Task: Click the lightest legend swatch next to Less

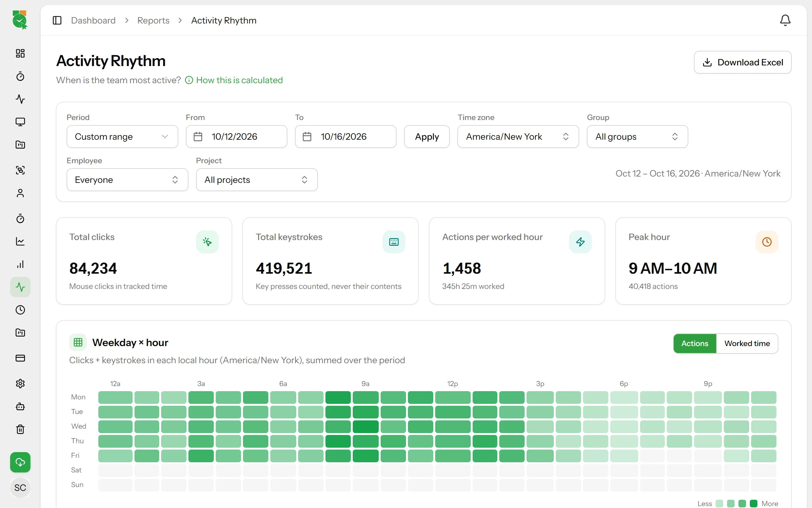Action: (x=719, y=503)
